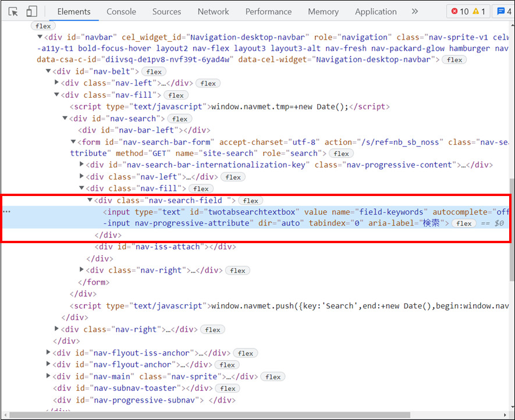
Task: Toggle flex badge next to nav-flyout-anchor div
Action: 227,365
